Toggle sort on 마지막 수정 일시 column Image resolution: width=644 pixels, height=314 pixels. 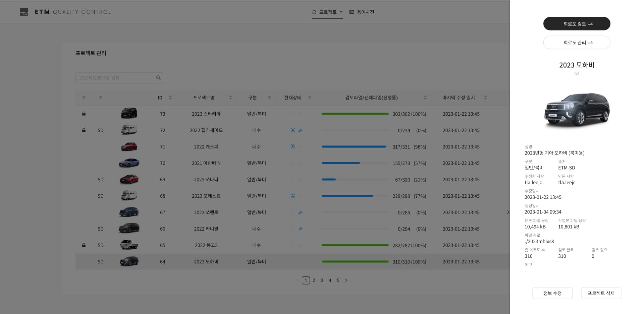(485, 98)
